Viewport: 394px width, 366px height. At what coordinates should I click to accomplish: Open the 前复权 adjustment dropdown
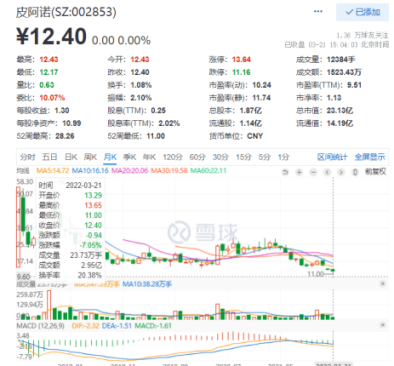click(x=375, y=172)
